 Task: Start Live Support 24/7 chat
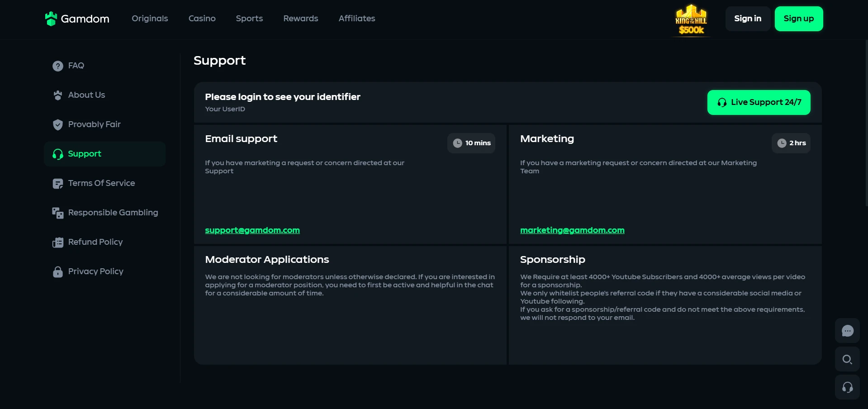pyautogui.click(x=759, y=102)
